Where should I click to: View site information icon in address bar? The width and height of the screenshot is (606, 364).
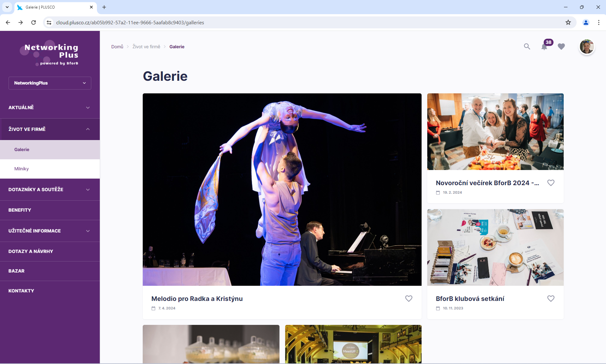pos(49,22)
